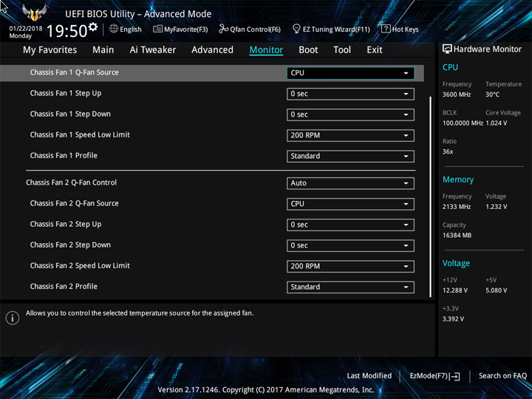This screenshot has width=532, height=399.
Task: Click the Chassis Fan 1 Step Up label
Action: click(x=66, y=93)
